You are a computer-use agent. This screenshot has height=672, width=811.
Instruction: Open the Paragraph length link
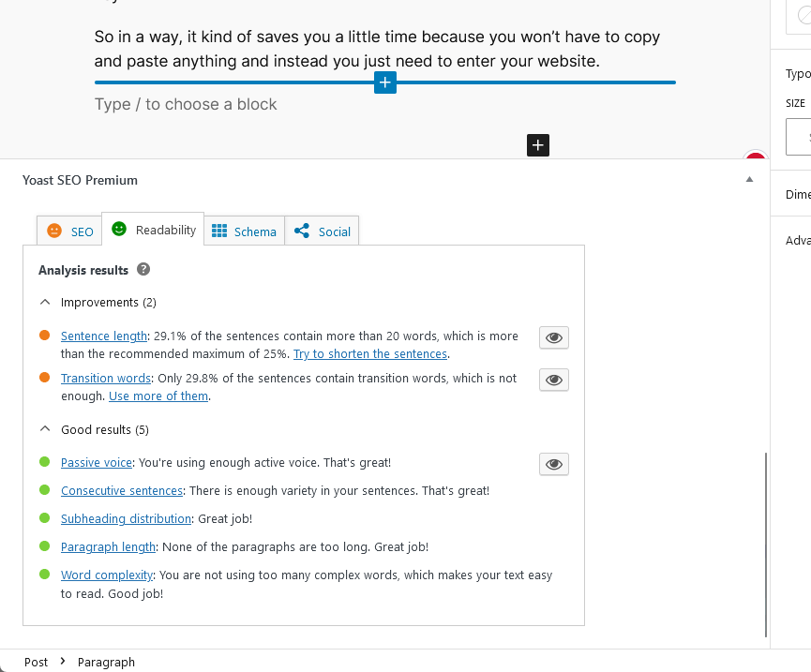click(108, 547)
